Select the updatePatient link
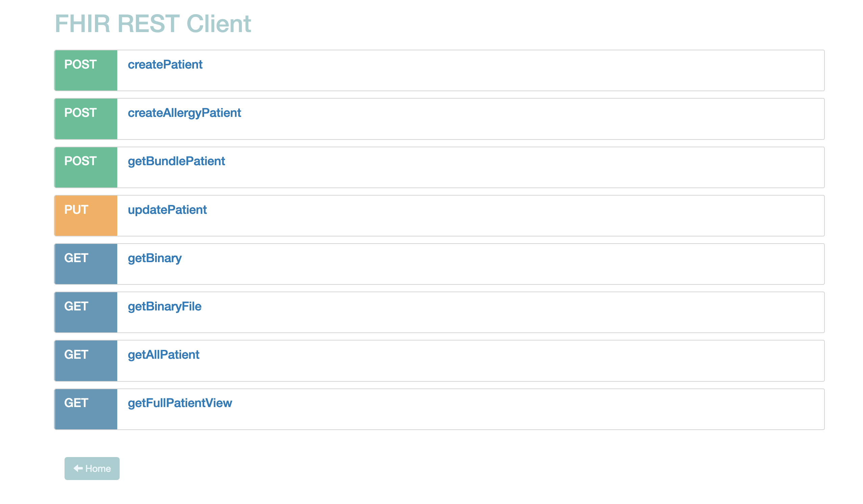Image resolution: width=863 pixels, height=504 pixels. point(167,210)
